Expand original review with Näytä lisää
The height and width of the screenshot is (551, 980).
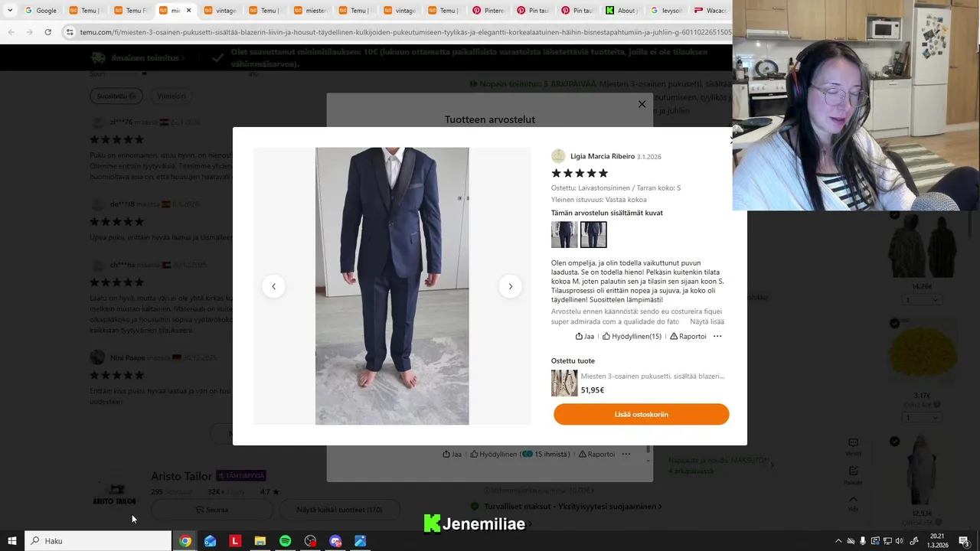(x=707, y=321)
